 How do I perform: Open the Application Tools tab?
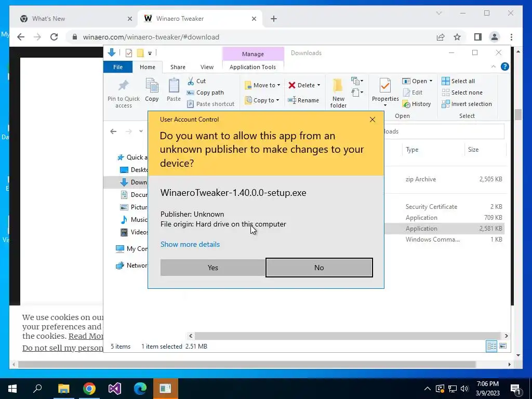coord(253,67)
